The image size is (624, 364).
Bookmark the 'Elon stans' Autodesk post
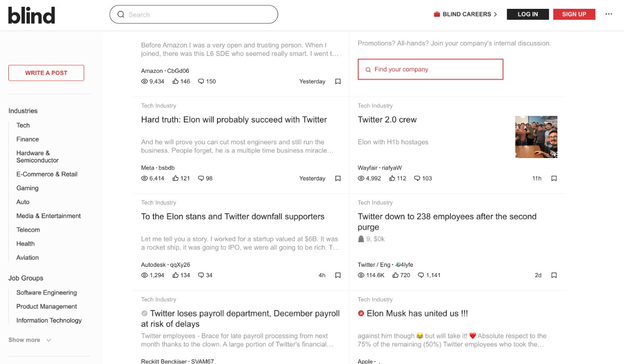tap(338, 275)
